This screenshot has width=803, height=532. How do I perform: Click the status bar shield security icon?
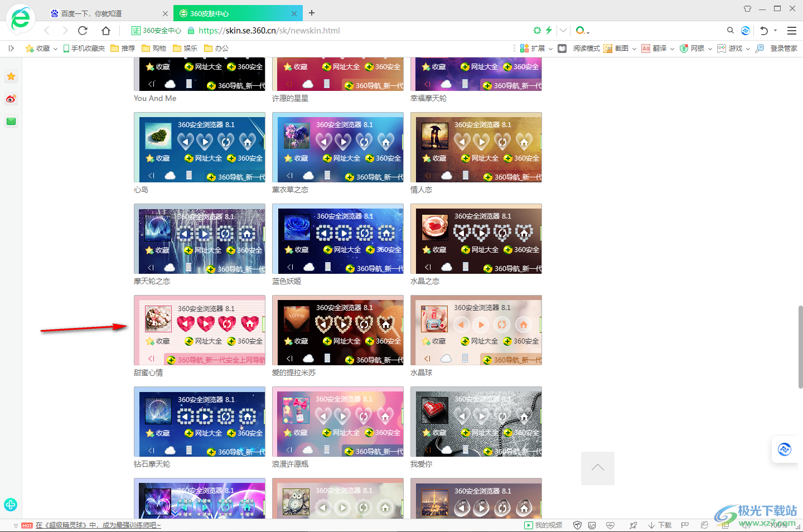[577, 525]
